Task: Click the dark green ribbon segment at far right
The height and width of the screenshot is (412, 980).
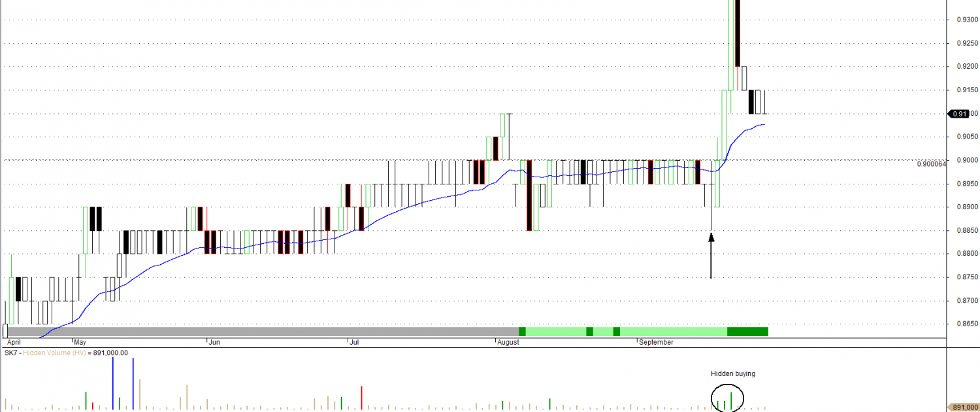Action: (x=747, y=332)
